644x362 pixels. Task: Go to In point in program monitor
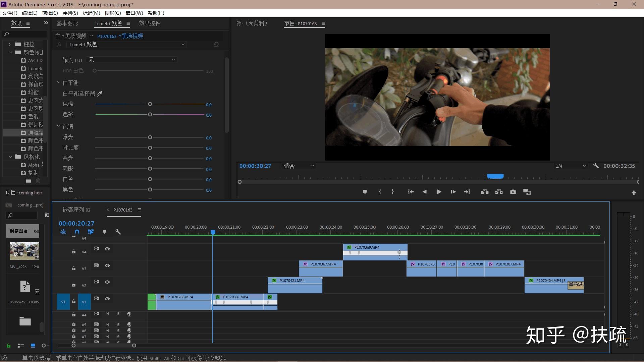pyautogui.click(x=411, y=192)
